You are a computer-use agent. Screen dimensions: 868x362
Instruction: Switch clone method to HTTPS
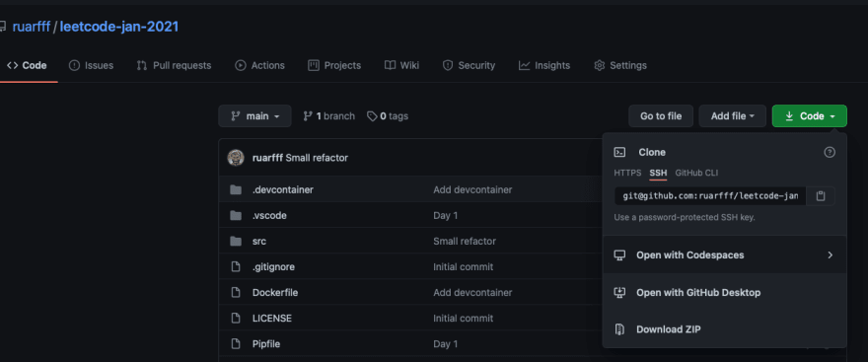(627, 173)
